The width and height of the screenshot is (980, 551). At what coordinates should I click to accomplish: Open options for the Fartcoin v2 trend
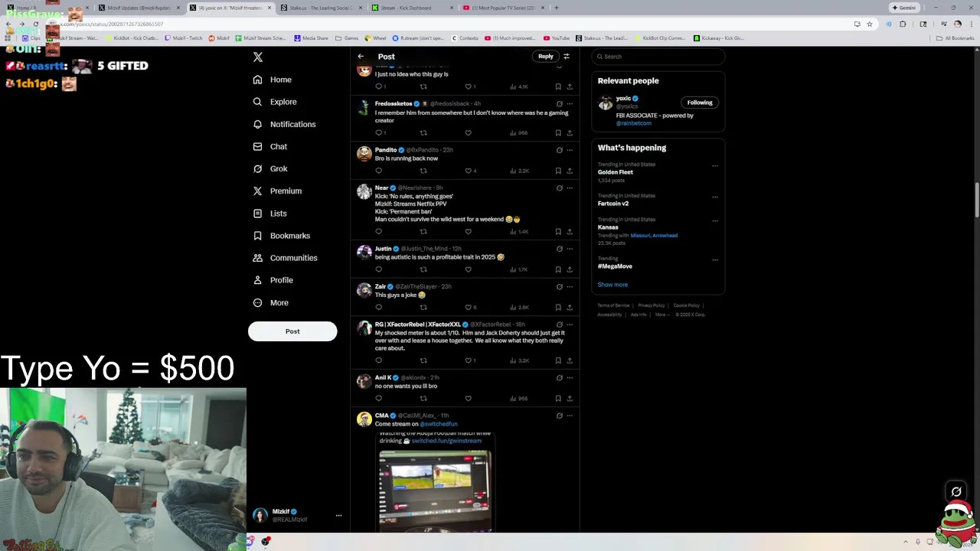715,197
